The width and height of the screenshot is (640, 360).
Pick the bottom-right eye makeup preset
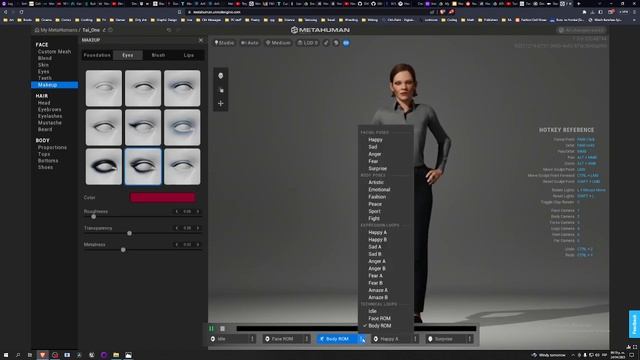click(x=182, y=167)
